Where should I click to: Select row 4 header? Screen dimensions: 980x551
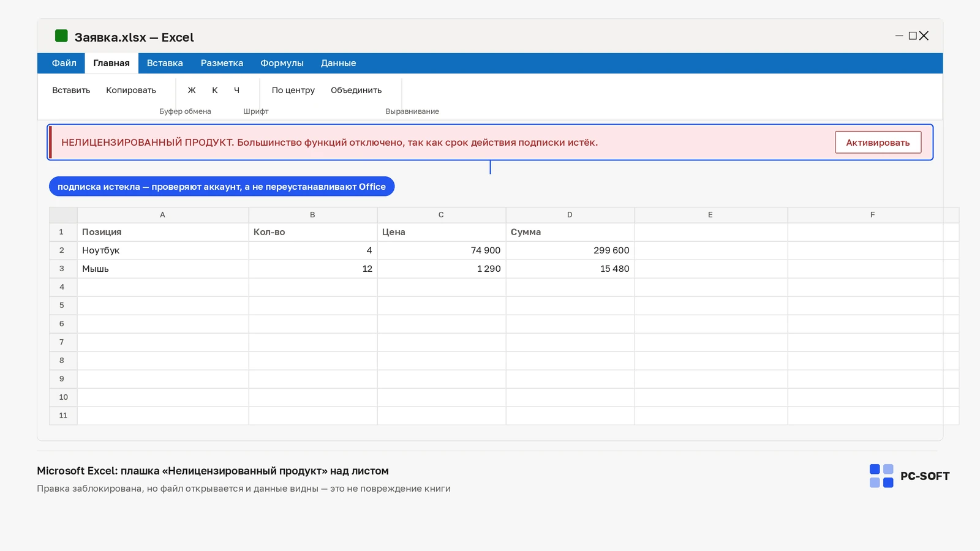click(x=63, y=287)
